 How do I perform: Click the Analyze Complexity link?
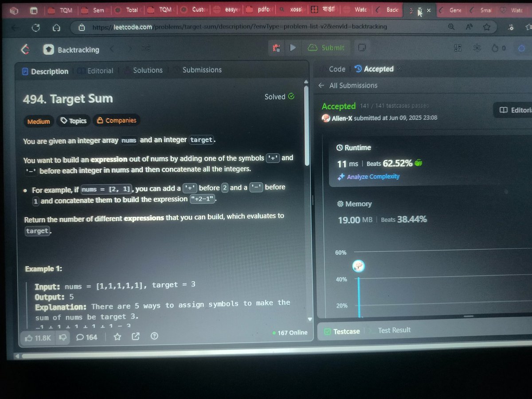(x=373, y=176)
